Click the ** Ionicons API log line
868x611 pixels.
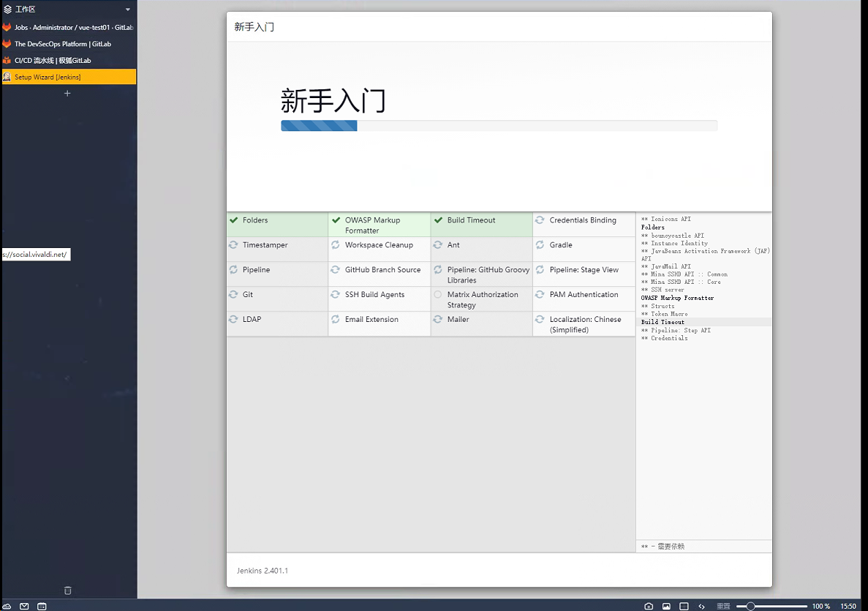(666, 219)
